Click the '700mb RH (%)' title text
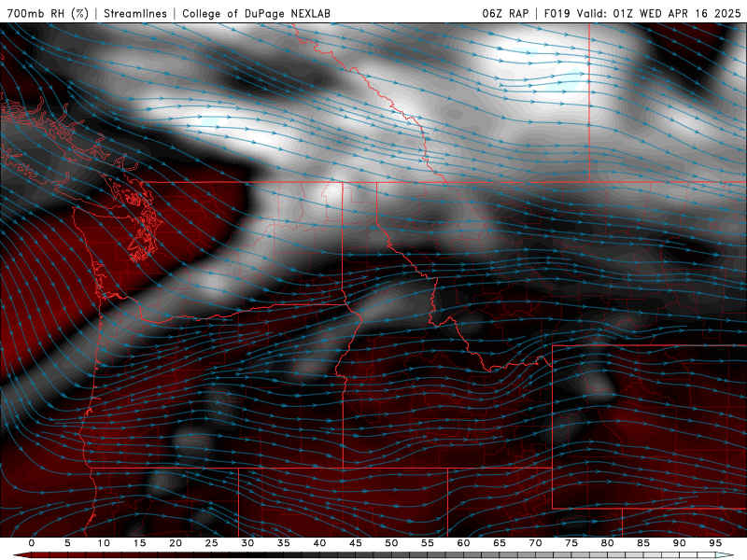The height and width of the screenshot is (560, 747). (49, 13)
